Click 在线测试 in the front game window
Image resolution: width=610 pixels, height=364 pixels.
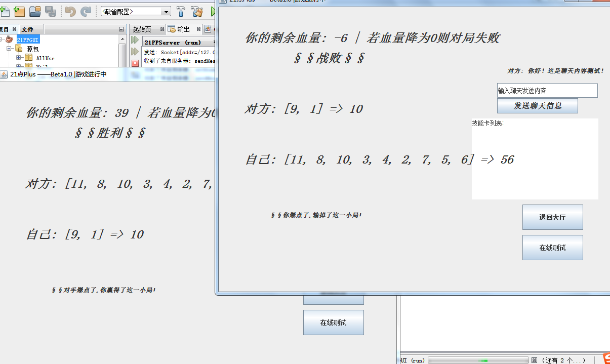tap(553, 248)
